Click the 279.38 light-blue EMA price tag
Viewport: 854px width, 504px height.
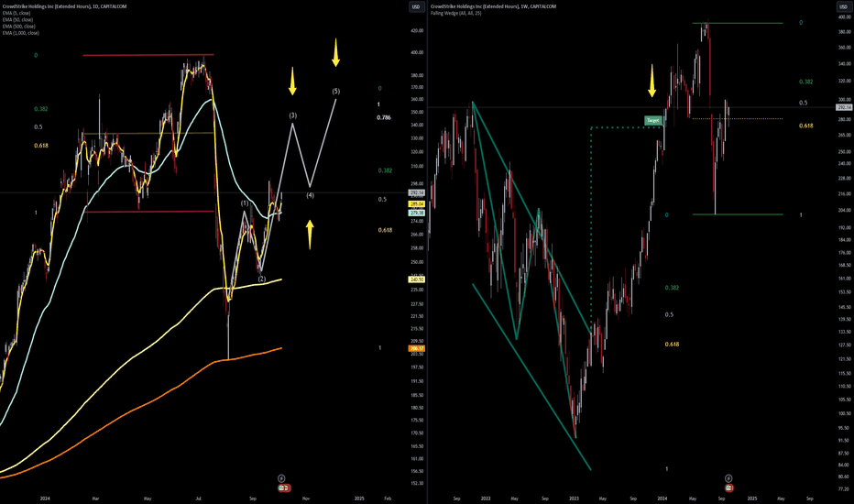tap(417, 213)
